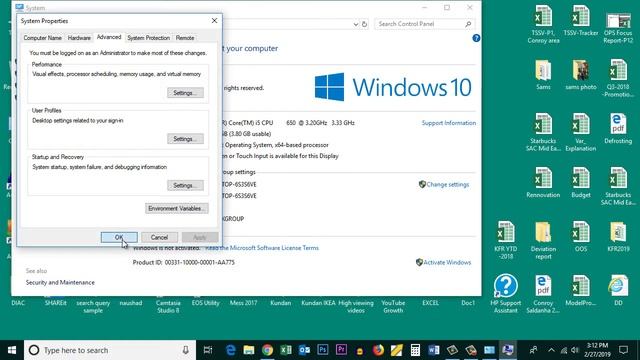Select sams photo folder icon
This screenshot has height=360, width=640.
coord(580,75)
